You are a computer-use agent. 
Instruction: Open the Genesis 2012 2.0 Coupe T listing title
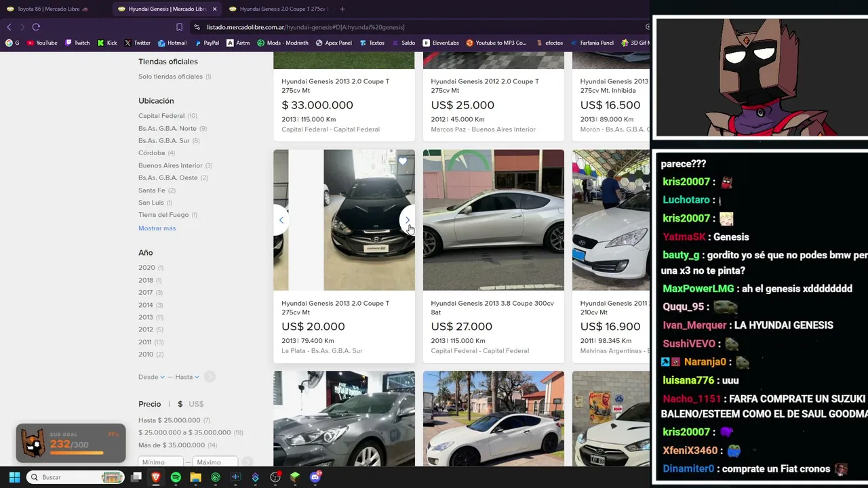tap(485, 86)
